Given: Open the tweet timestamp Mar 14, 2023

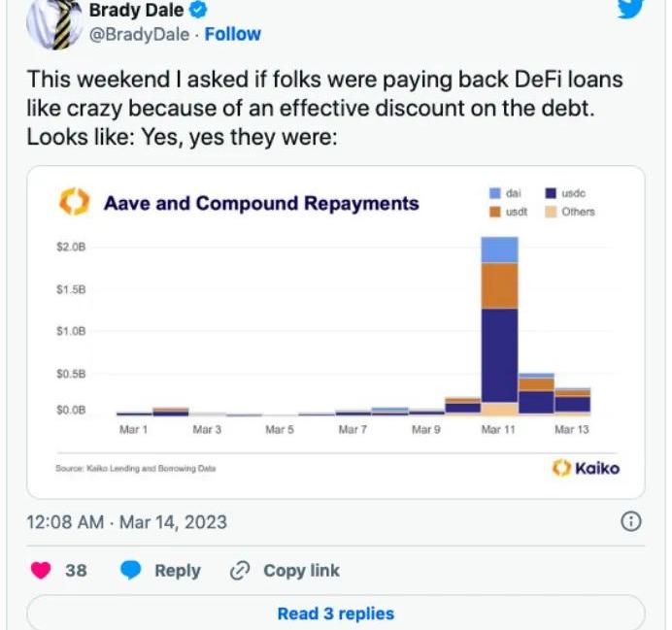Looking at the screenshot, I should click(126, 522).
